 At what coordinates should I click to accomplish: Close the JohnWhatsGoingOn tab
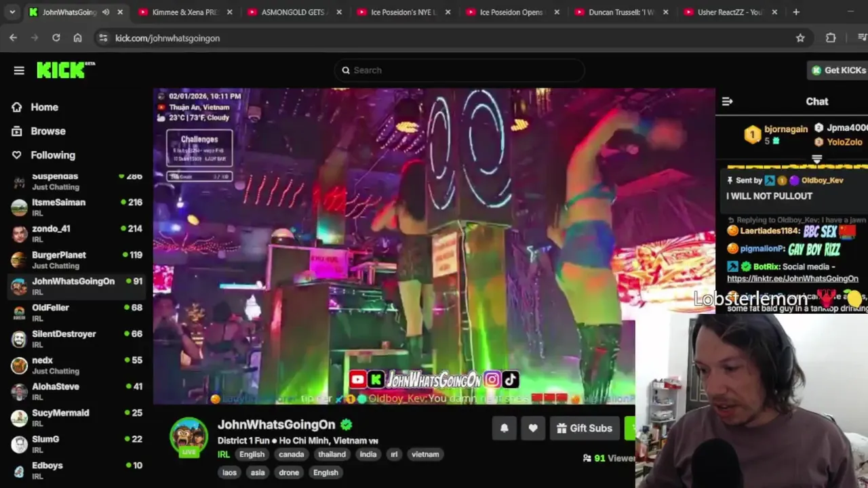(x=121, y=12)
